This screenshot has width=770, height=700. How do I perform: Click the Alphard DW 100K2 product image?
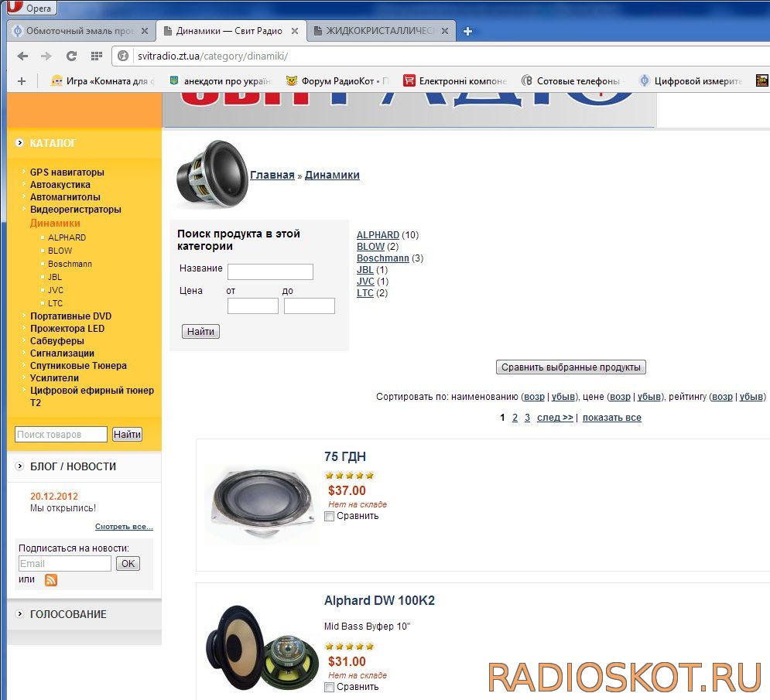(x=262, y=648)
